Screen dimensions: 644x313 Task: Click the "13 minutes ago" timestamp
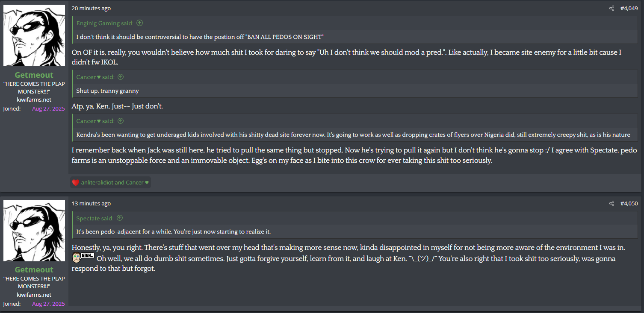[x=91, y=204]
